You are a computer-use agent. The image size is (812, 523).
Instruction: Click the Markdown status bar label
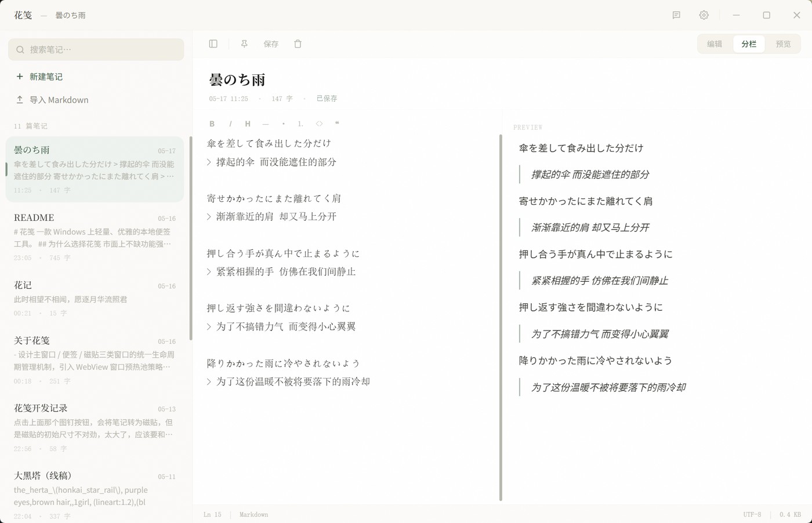pyautogui.click(x=253, y=515)
